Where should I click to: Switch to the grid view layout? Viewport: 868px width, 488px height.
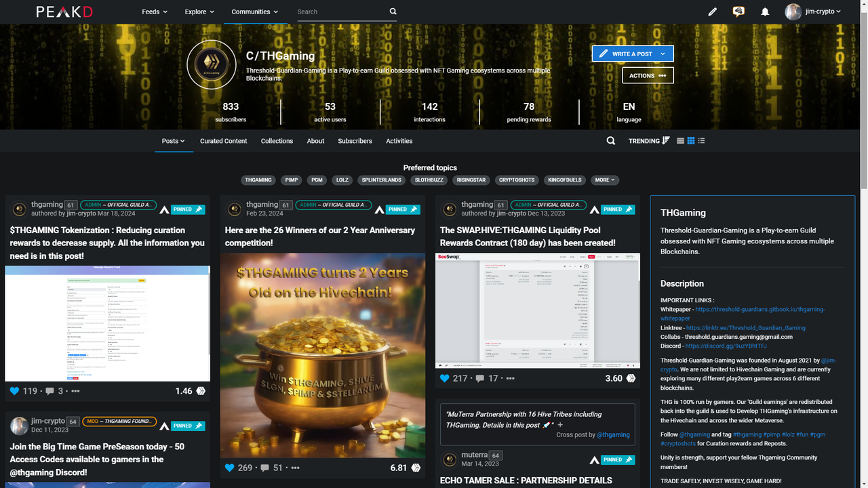tap(691, 141)
